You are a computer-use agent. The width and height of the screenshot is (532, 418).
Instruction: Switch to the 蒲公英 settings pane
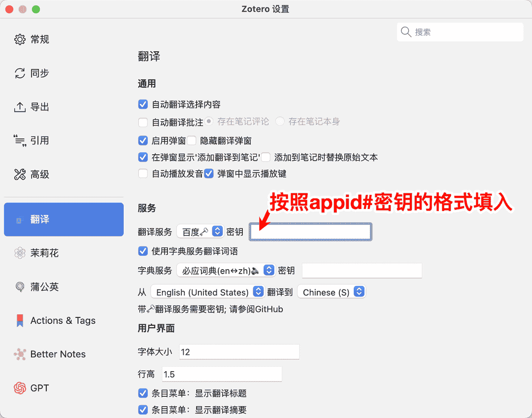click(44, 287)
